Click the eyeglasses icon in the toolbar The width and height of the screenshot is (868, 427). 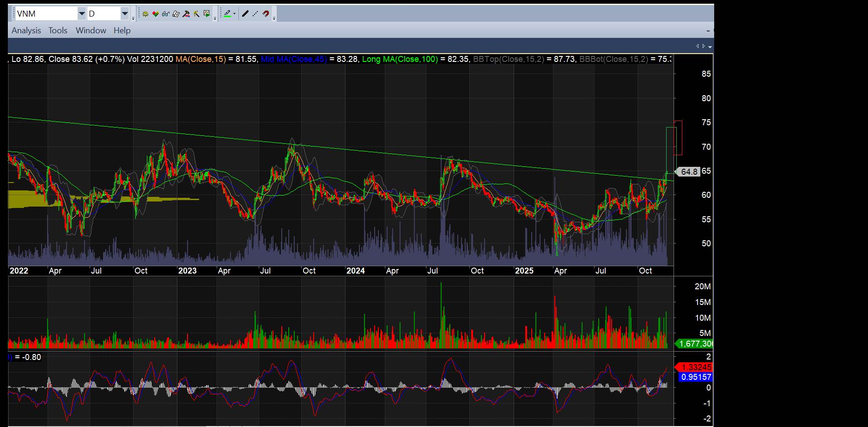click(165, 14)
